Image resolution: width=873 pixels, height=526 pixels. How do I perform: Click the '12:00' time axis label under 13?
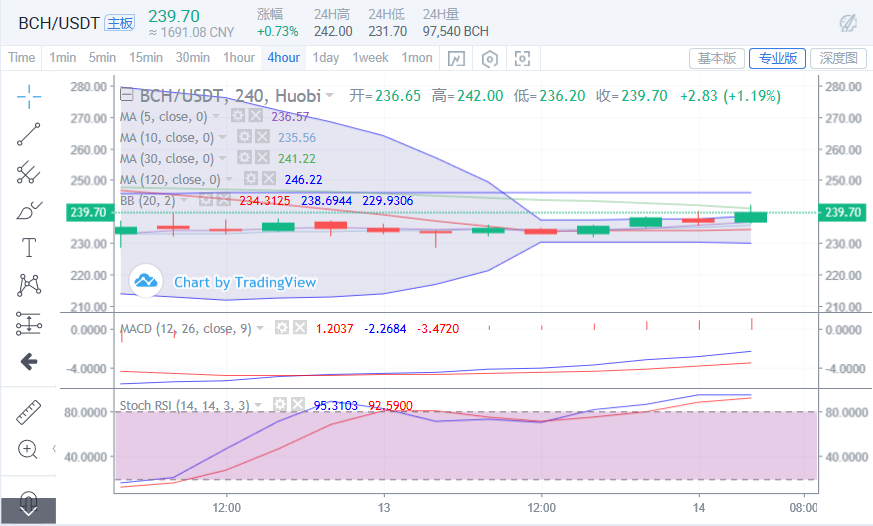click(x=541, y=508)
